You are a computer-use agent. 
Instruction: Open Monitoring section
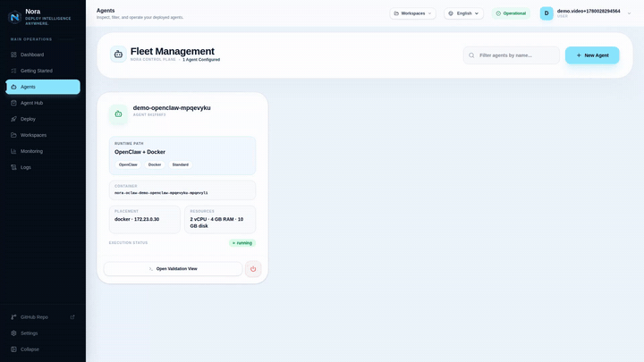coord(43,151)
